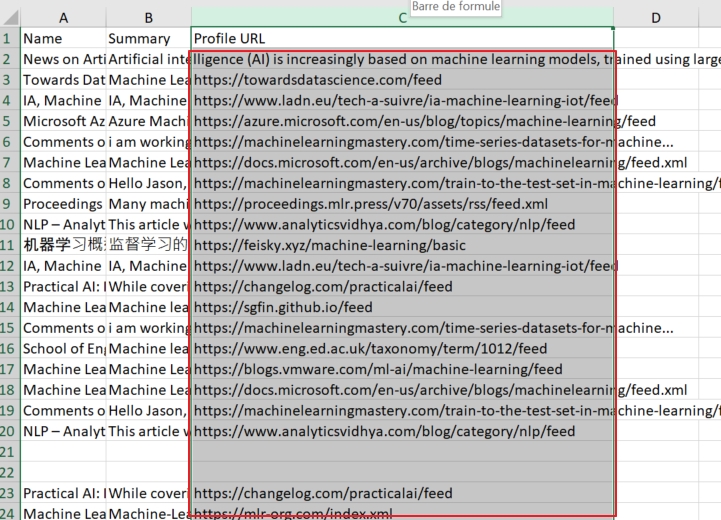Click the 'Many machi' summary cell
The height and width of the screenshot is (520, 721).
click(149, 204)
